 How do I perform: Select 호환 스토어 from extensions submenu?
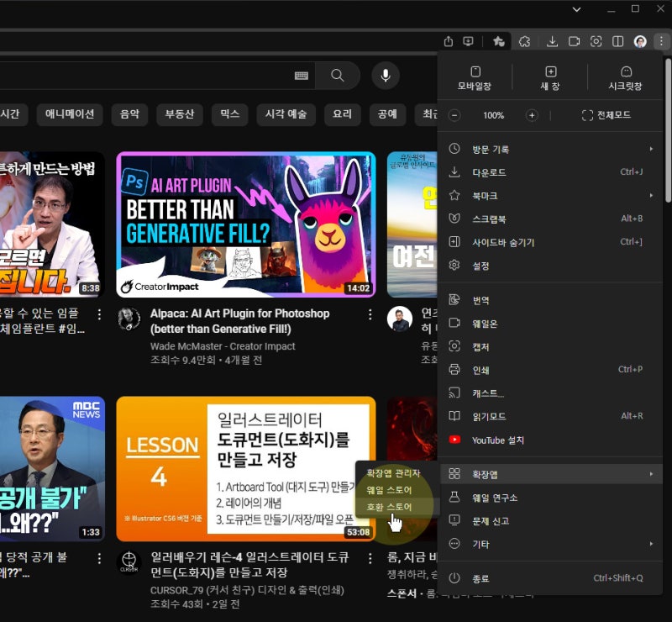click(389, 507)
